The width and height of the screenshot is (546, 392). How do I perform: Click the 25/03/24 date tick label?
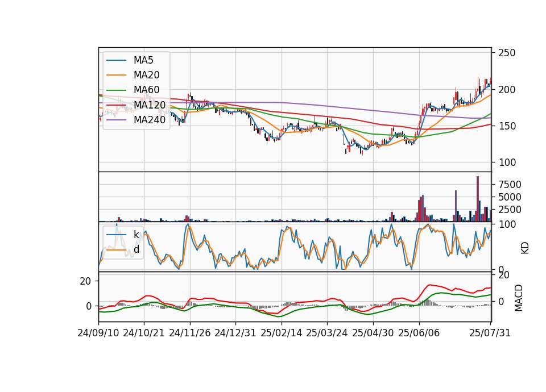tap(327, 333)
